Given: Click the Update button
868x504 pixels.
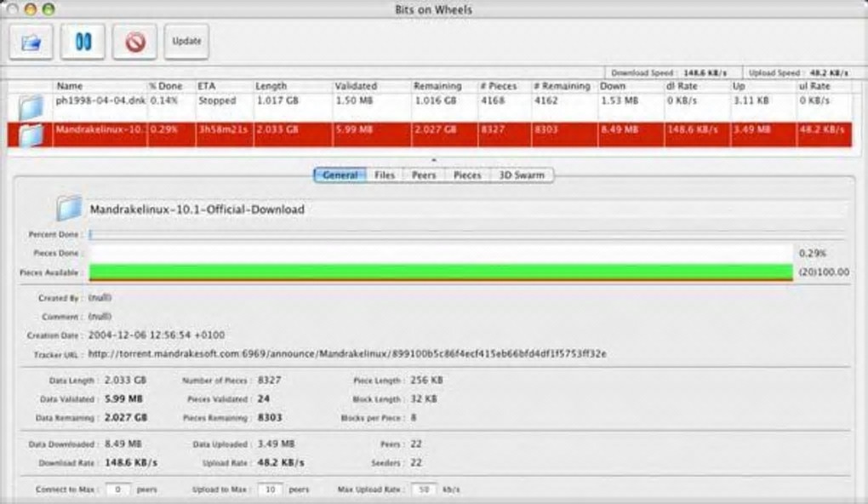Looking at the screenshot, I should tap(186, 42).
